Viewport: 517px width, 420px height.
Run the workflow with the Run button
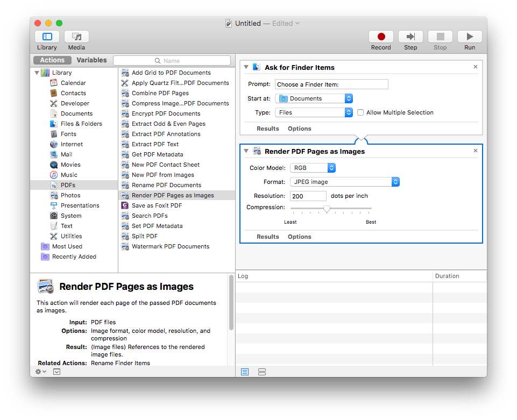470,37
